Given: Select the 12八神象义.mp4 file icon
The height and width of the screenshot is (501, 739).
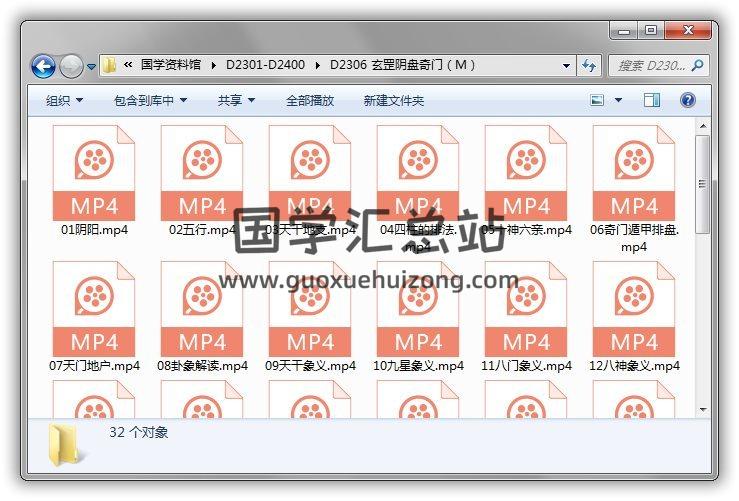Looking at the screenshot, I should click(634, 309).
